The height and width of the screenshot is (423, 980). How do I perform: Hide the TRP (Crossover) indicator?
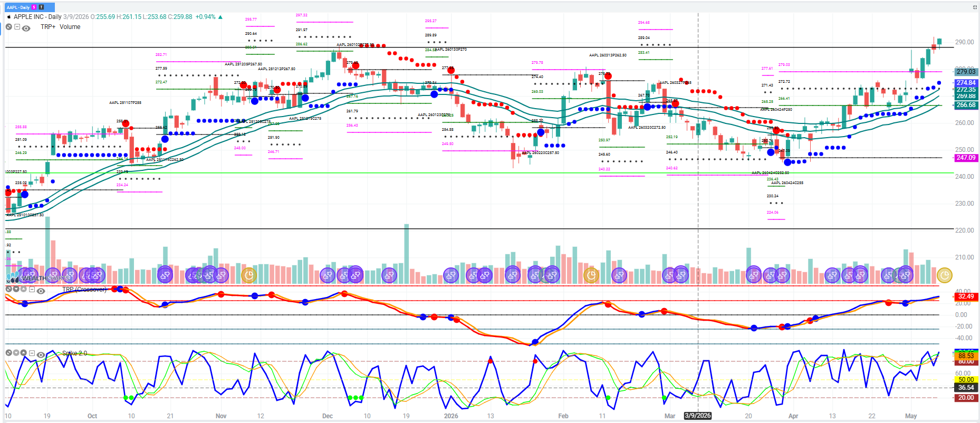pos(41,291)
